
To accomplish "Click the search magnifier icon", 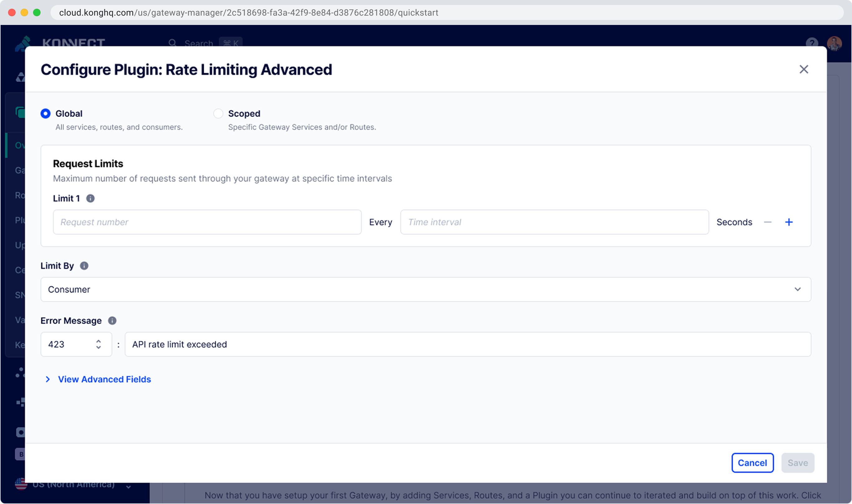I will tap(172, 43).
